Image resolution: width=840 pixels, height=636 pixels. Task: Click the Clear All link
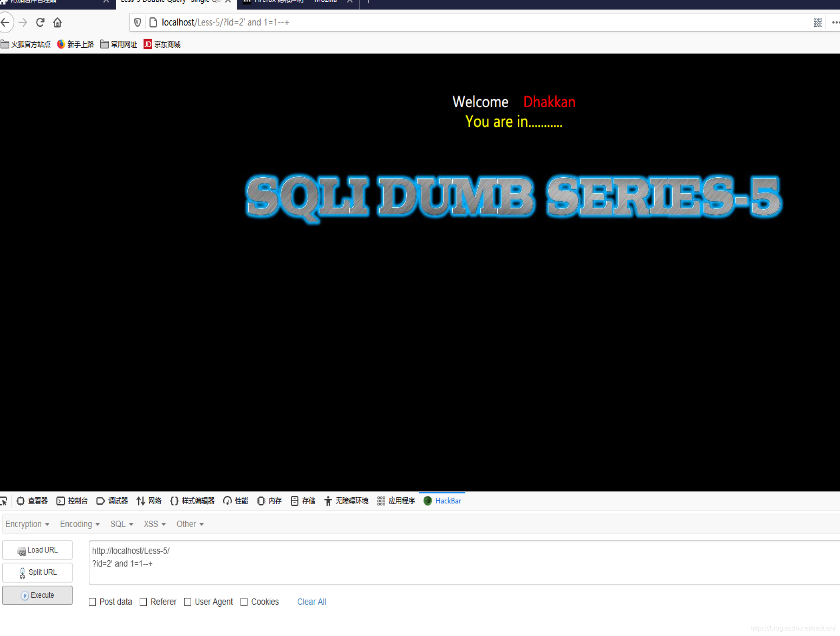pos(312,602)
